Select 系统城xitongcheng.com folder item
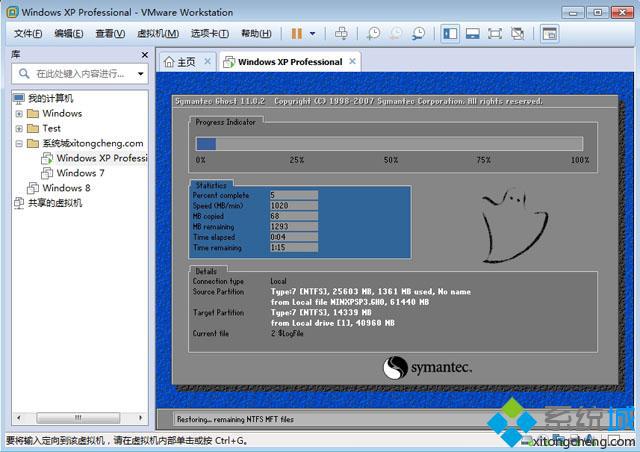 [x=93, y=144]
